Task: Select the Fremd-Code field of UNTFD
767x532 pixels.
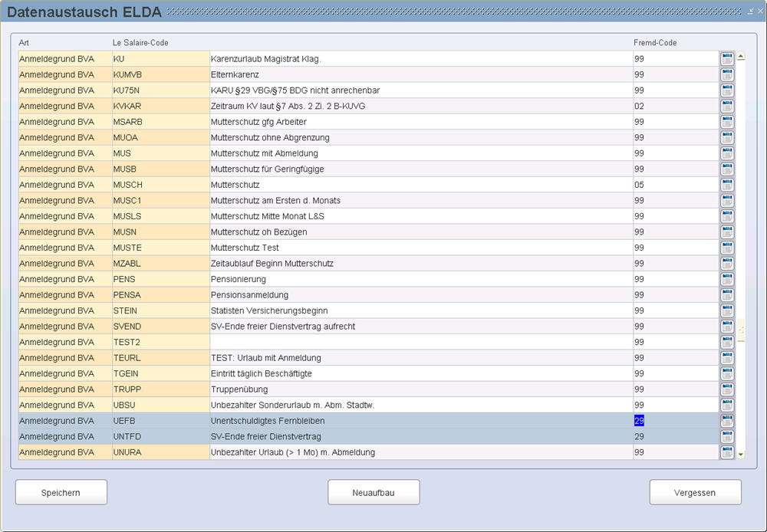Action: click(x=675, y=437)
